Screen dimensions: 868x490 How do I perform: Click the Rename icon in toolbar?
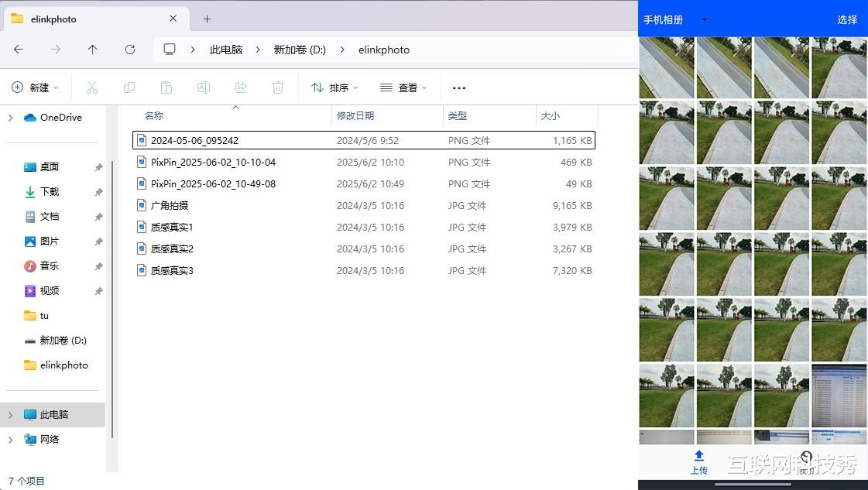pyautogui.click(x=204, y=87)
